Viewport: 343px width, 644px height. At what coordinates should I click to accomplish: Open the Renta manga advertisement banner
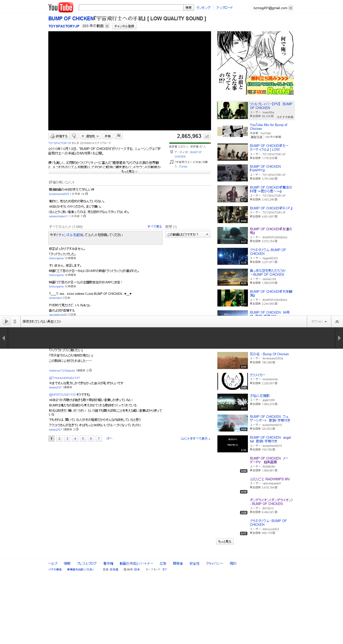[x=256, y=63]
